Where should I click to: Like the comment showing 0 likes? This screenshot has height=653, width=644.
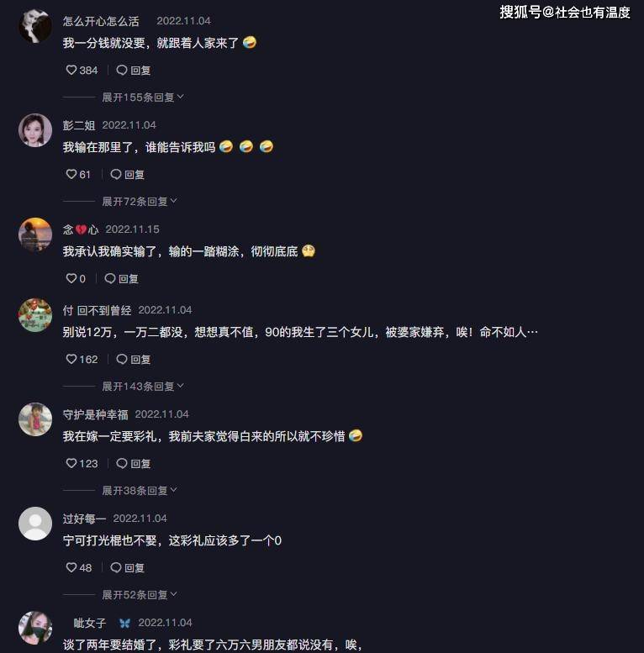click(x=71, y=278)
